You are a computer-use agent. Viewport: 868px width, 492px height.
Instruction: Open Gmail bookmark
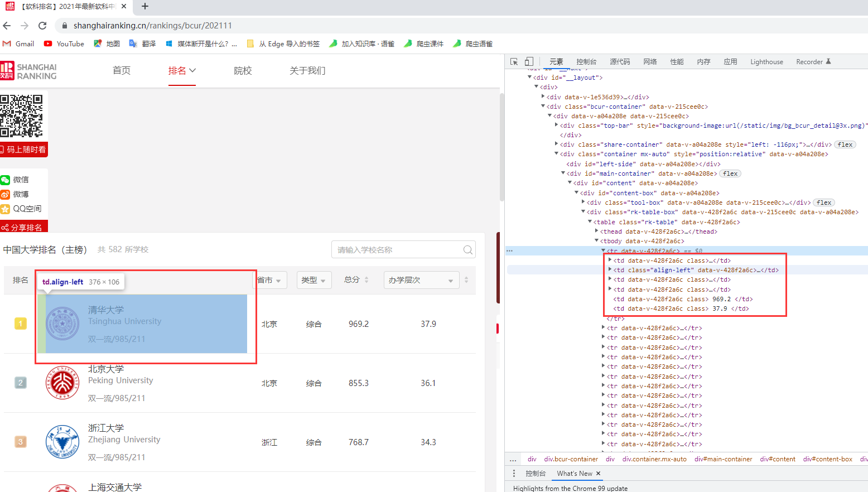click(18, 44)
